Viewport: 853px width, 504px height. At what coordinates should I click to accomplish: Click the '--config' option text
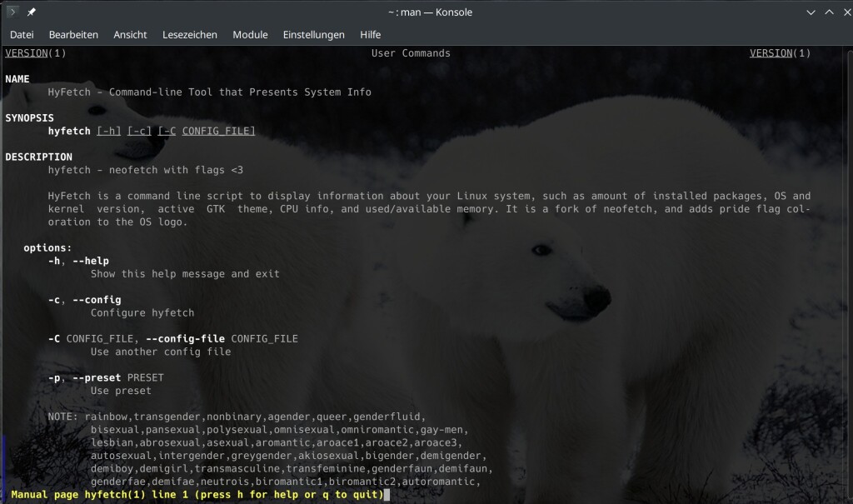coord(97,300)
